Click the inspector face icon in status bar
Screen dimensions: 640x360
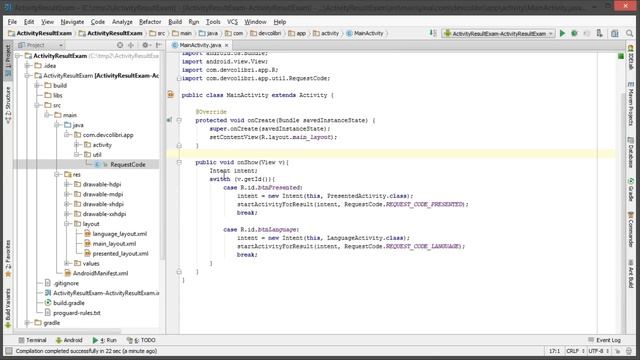(x=629, y=351)
